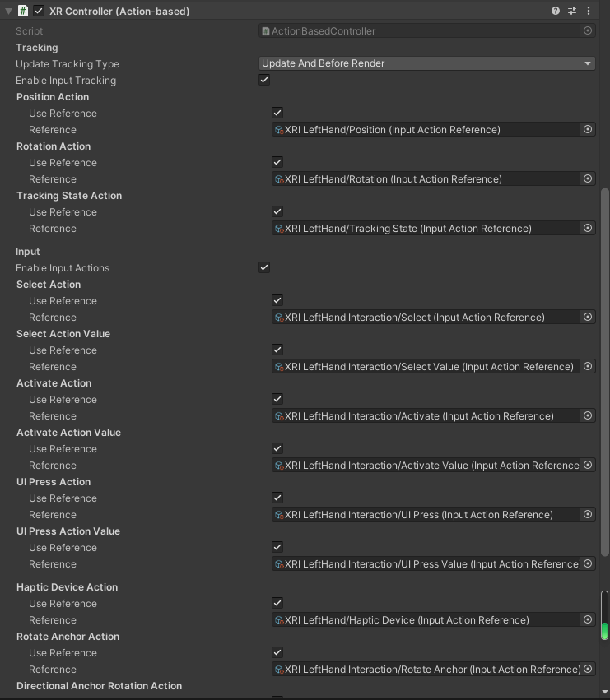Open object picker for Rotation Action reference

(588, 178)
